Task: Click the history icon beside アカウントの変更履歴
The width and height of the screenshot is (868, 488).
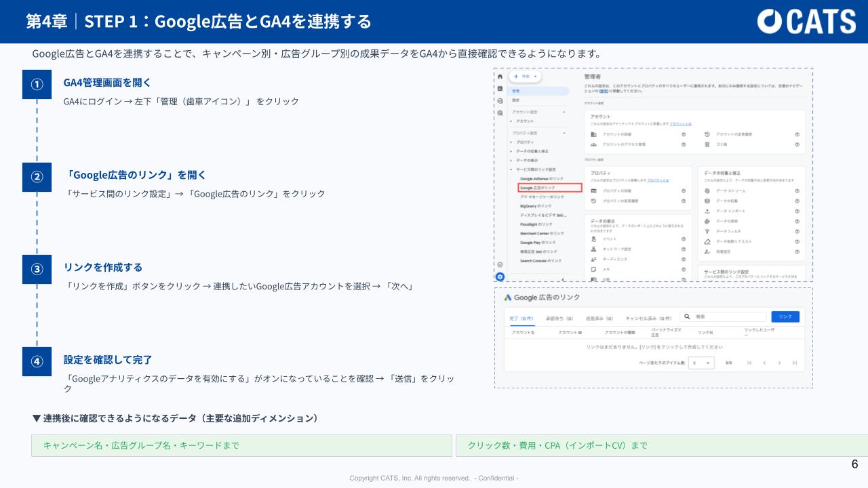Action: point(707,134)
